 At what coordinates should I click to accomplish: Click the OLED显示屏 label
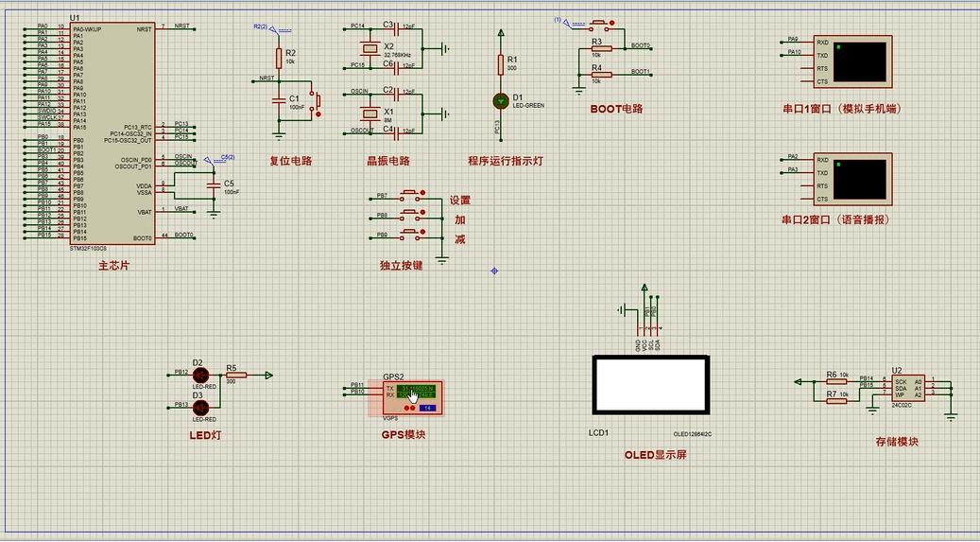656,455
